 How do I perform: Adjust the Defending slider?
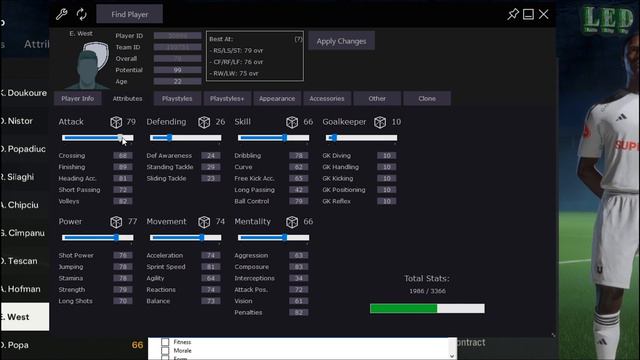pyautogui.click(x=186, y=138)
